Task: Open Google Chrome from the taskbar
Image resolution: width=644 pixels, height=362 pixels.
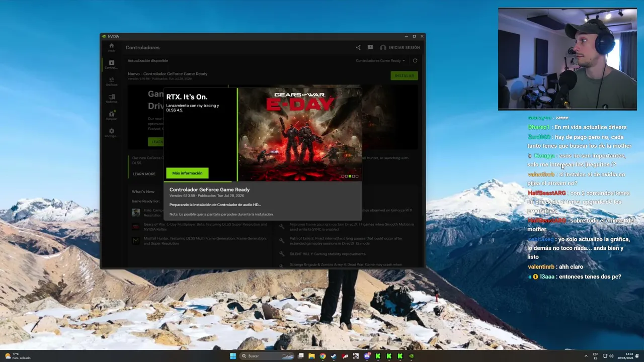Action: [323, 356]
